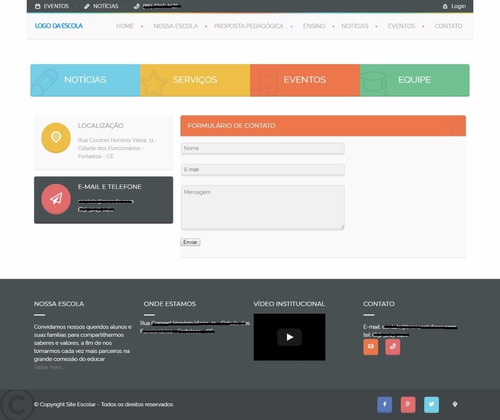This screenshot has width=500, height=420.
Task: Open the Notícias blue tile
Action: coord(85,80)
